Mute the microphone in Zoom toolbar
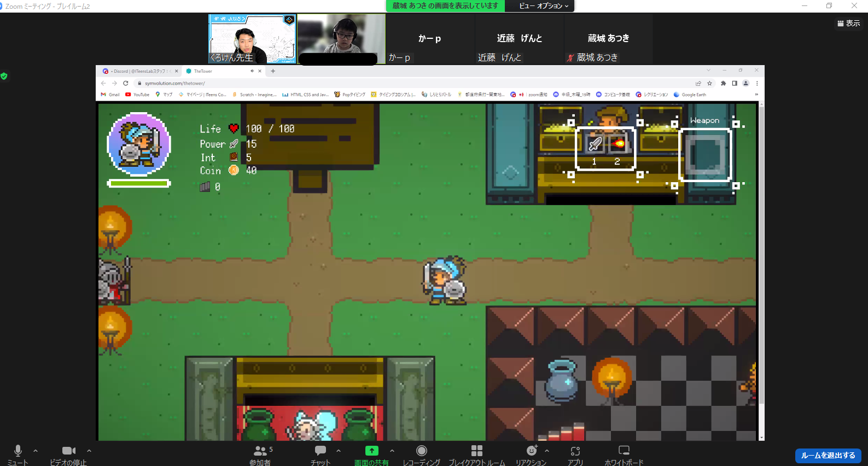Image resolution: width=868 pixels, height=466 pixels. (18, 451)
